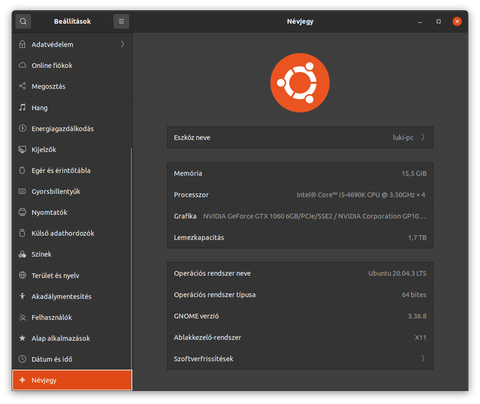Click the OS name value Ubuntu 20.04.3 LTS
The image size is (480, 404).
(397, 273)
